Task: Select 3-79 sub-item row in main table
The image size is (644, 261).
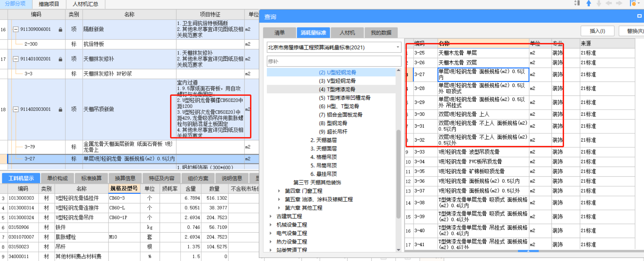Action: (130, 147)
